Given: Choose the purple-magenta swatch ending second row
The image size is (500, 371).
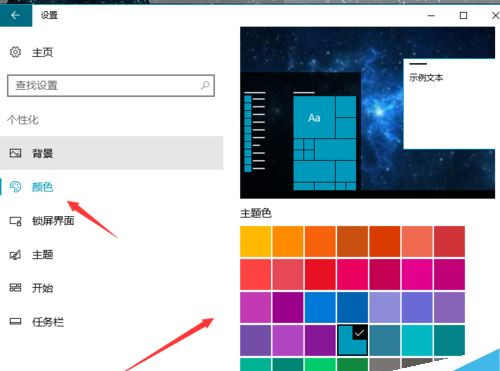Looking at the screenshot, I should (x=449, y=274).
